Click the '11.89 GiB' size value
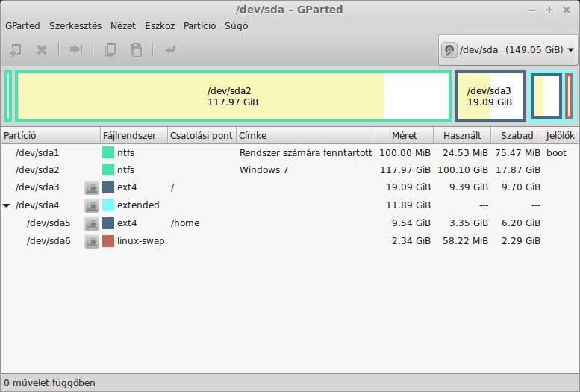Image resolution: width=580 pixels, height=392 pixels. coord(408,205)
